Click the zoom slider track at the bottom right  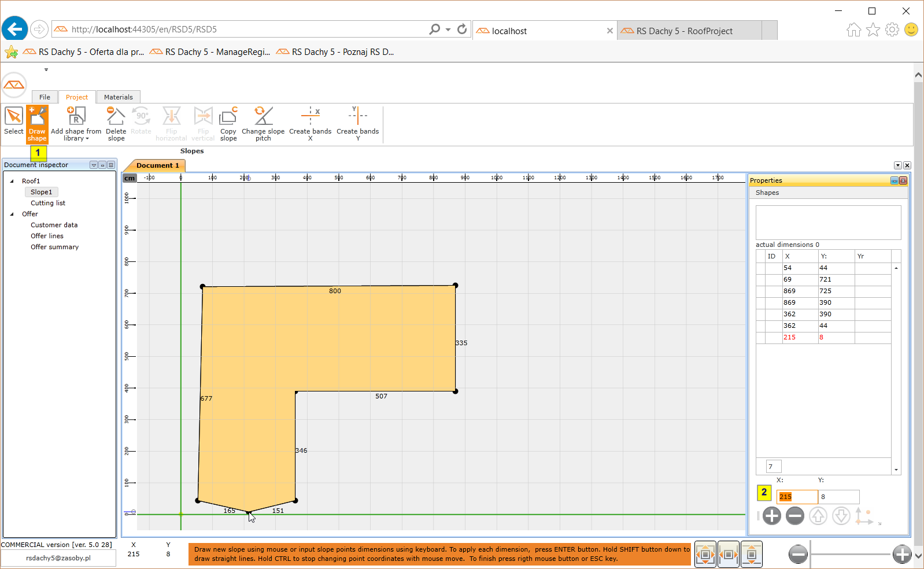[850, 555]
